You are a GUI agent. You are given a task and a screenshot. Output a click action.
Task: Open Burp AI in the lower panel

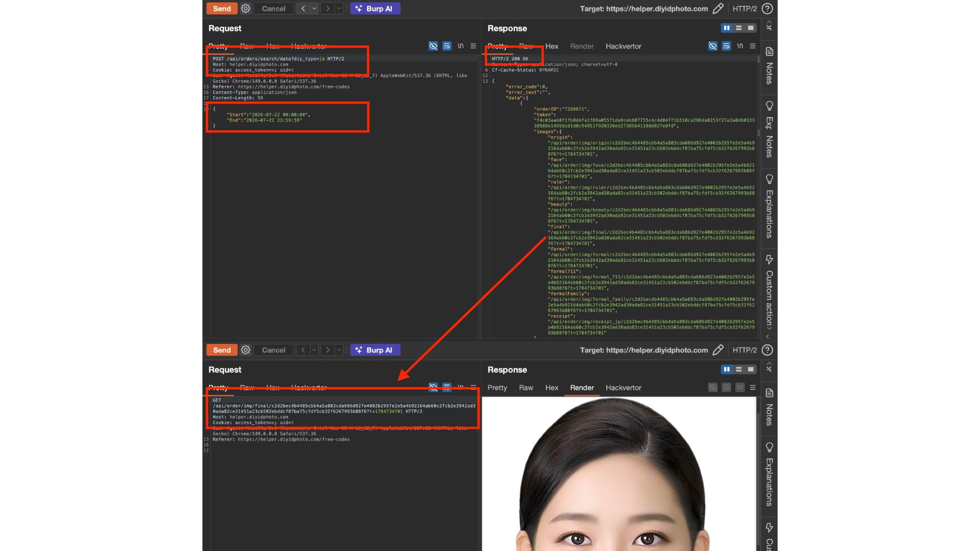pyautogui.click(x=375, y=350)
